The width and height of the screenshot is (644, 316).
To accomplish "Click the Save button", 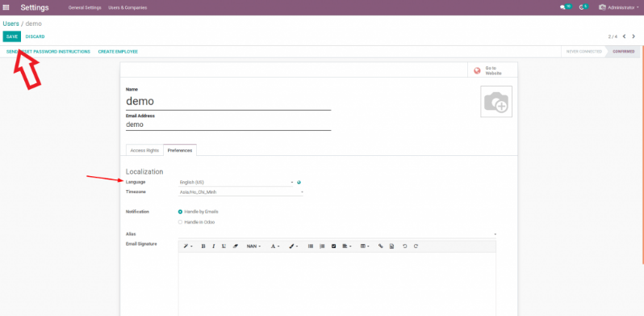I will (12, 36).
